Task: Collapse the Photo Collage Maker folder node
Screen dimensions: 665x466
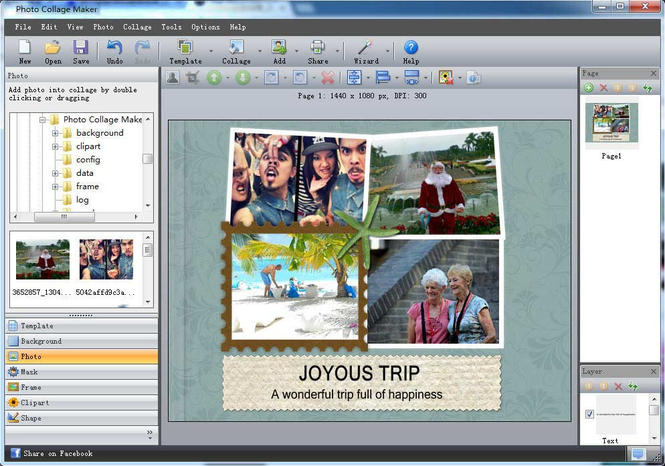Action: 42,120
